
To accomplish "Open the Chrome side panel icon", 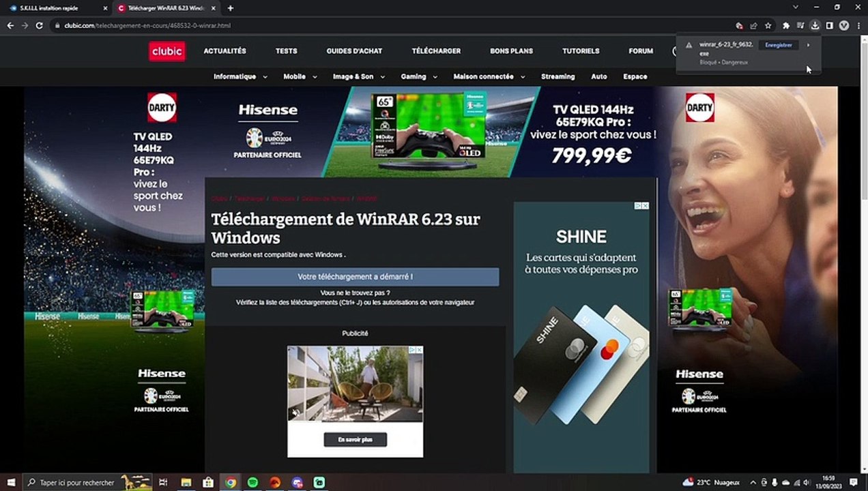I will [x=829, y=26].
